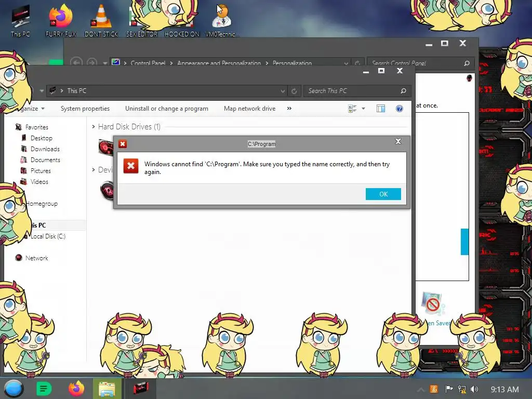This screenshot has height=399, width=532.
Task: Click the orange tray notification icon
Action: tap(434, 389)
